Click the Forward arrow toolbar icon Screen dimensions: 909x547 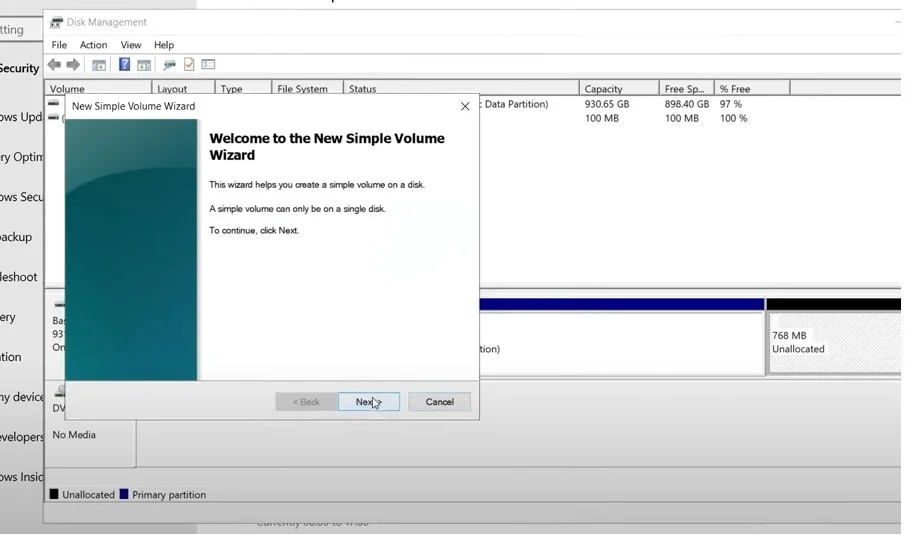coord(73,64)
